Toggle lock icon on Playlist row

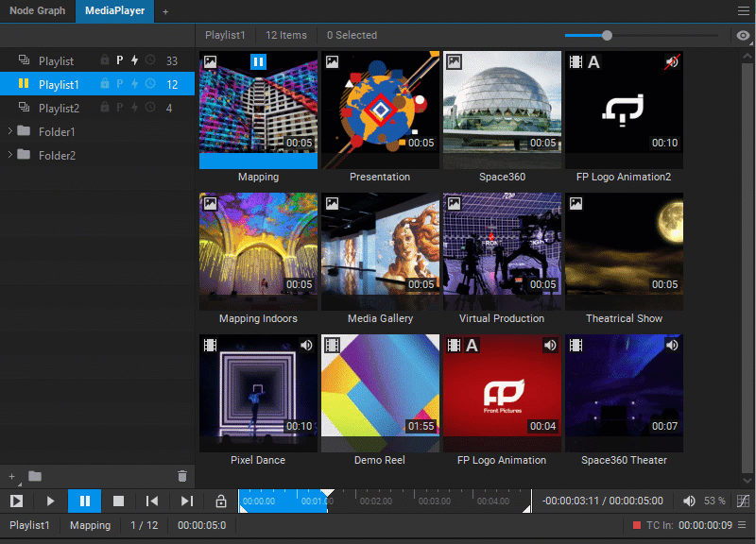(104, 59)
